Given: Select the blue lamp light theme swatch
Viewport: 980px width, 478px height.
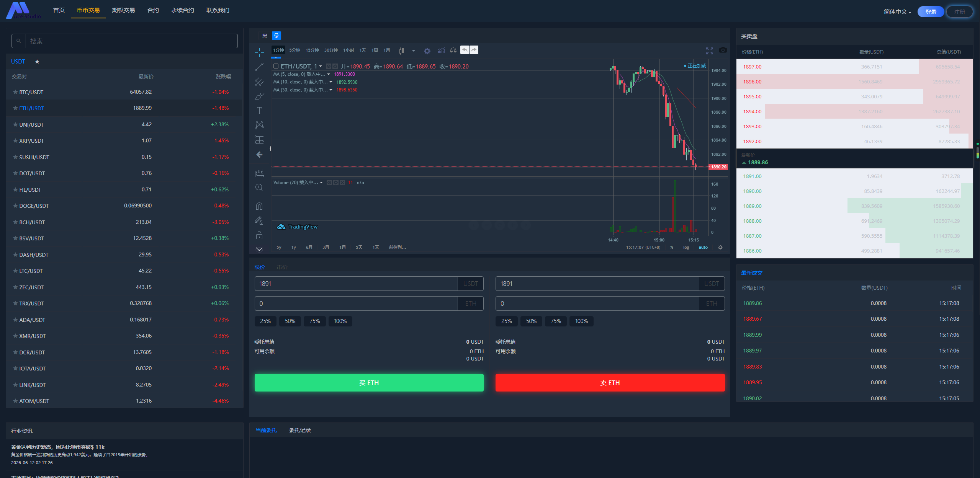Looking at the screenshot, I should tap(276, 36).
